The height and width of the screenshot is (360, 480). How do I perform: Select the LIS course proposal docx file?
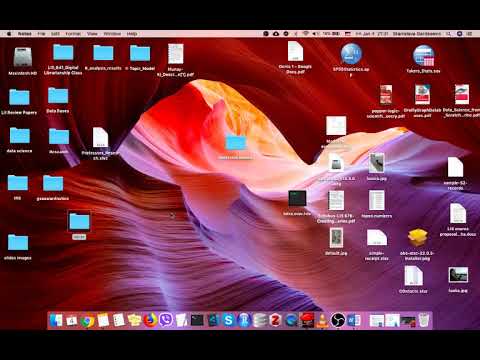pyautogui.click(x=458, y=214)
